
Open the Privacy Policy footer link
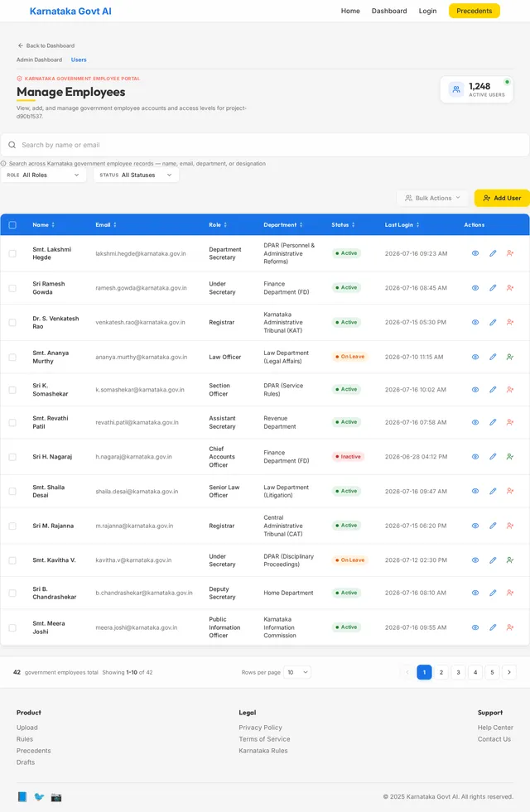coord(260,728)
